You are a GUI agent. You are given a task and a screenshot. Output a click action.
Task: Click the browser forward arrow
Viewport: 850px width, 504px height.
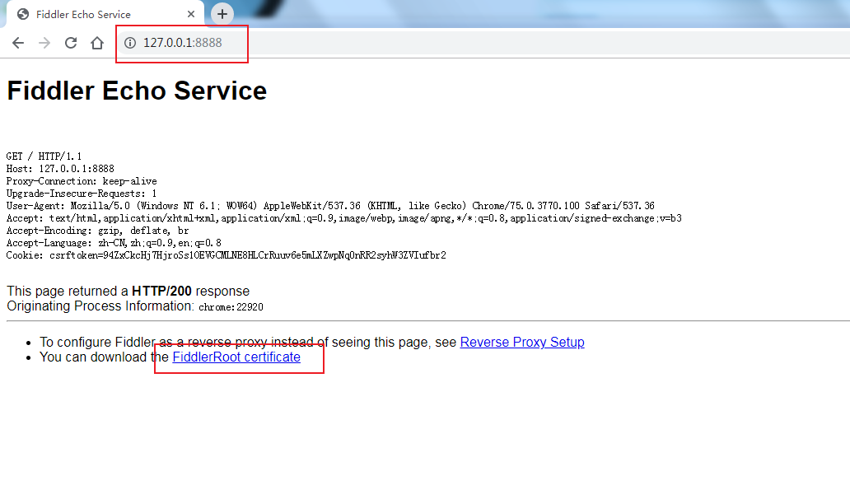tap(44, 43)
